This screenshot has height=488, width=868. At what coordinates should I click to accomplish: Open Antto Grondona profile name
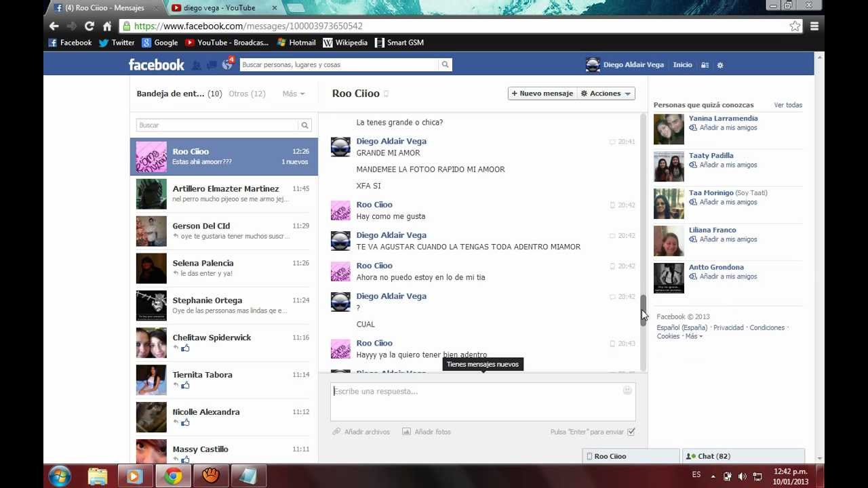click(716, 267)
